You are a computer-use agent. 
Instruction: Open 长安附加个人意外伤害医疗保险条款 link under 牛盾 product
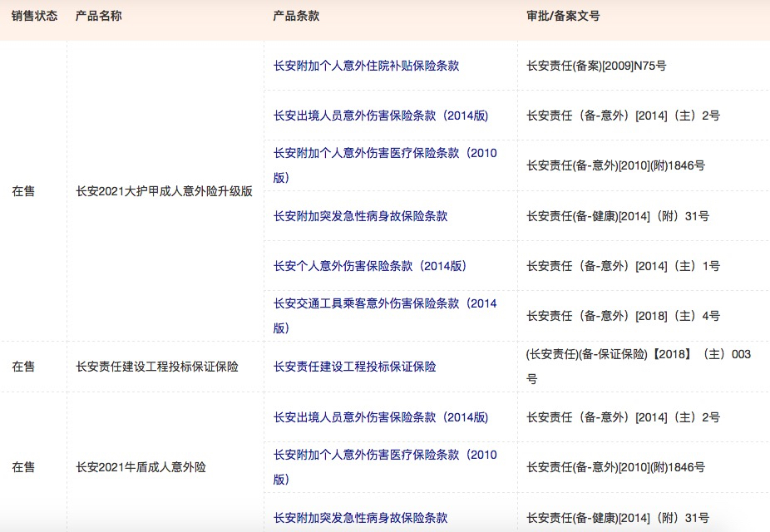tap(385, 466)
